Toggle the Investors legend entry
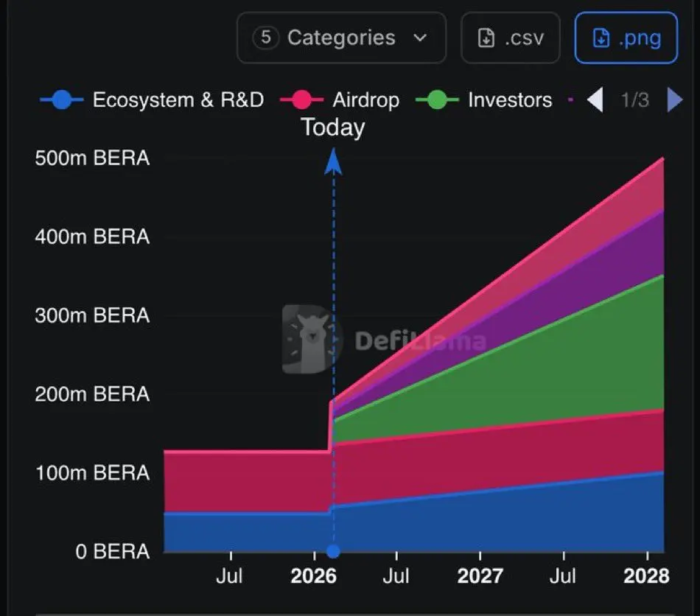The height and width of the screenshot is (616, 700). pos(483,99)
